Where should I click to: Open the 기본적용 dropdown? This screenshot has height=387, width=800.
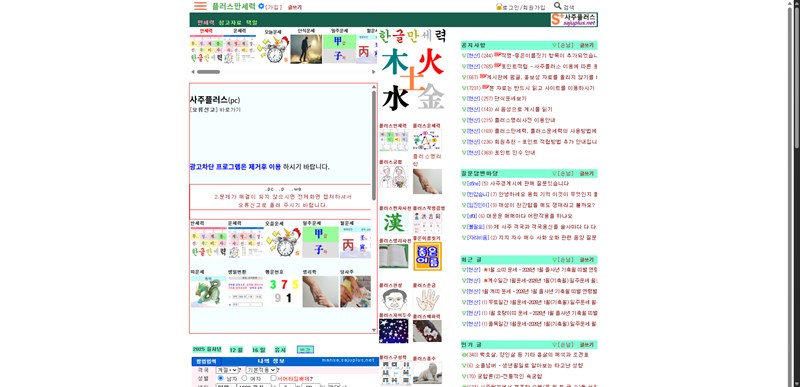point(261,370)
